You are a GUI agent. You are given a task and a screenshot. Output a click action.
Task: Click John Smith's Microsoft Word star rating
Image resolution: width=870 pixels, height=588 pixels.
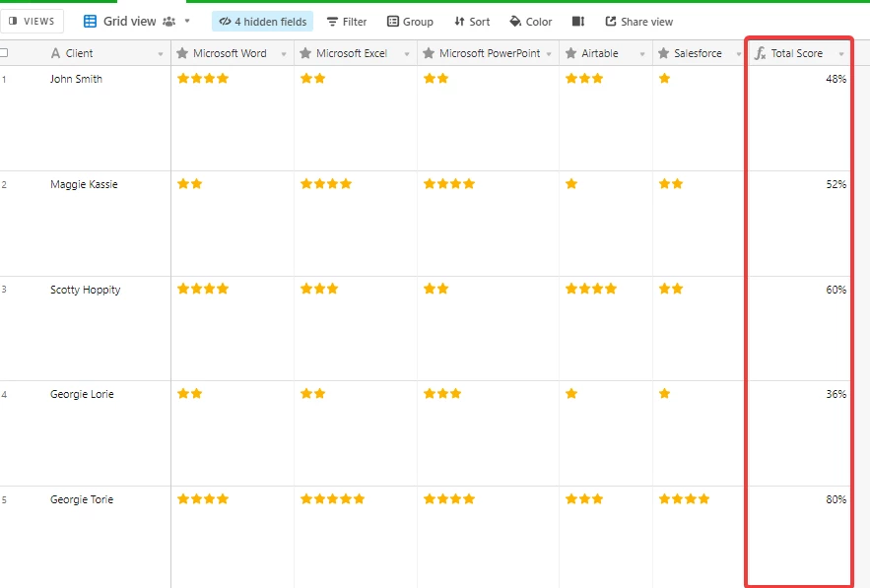coord(203,78)
